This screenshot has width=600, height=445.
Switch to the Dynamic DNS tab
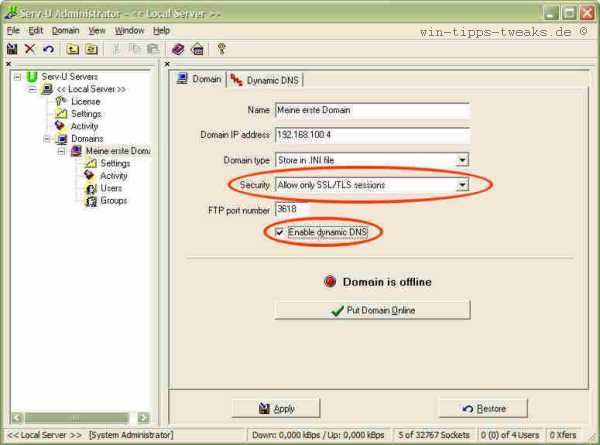[x=265, y=80]
